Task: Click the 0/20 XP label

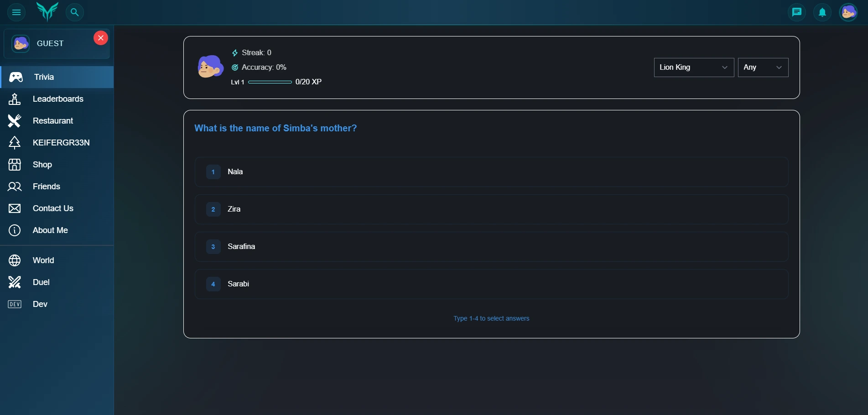Action: coord(308,82)
